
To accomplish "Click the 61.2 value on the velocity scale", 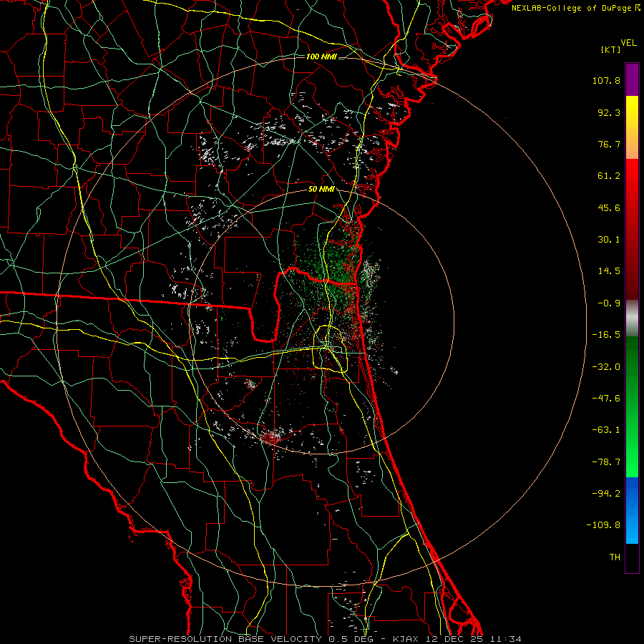I will [x=609, y=176].
